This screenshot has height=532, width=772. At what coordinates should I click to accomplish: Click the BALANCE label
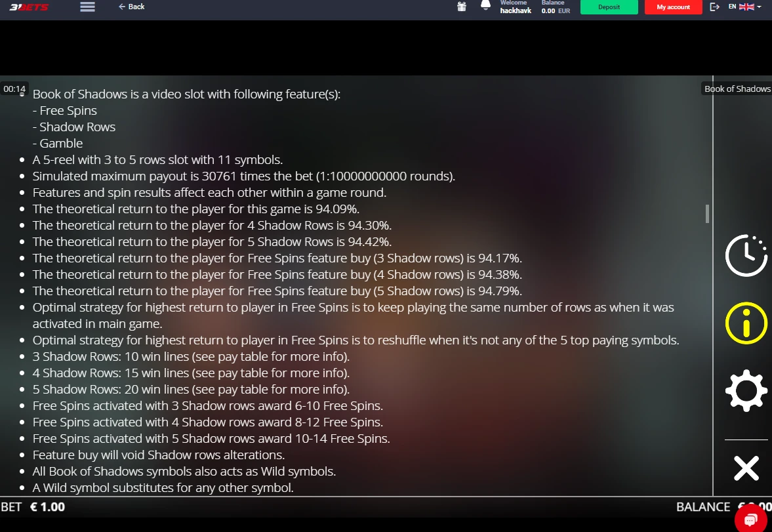tap(703, 507)
